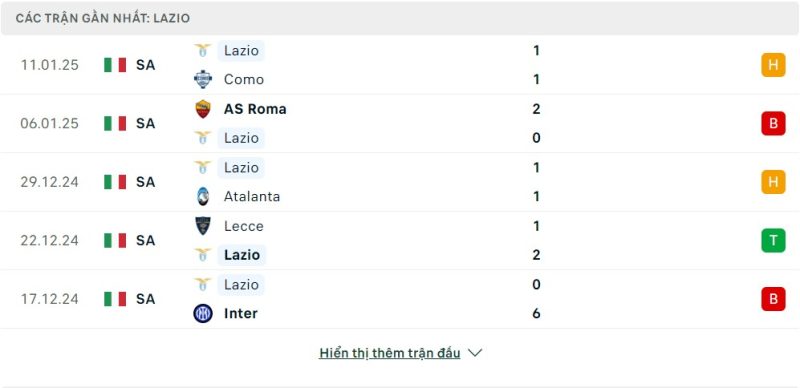Viewport: 800px width, 388px height.
Task: Click the Lecce club crest icon
Action: [203, 226]
